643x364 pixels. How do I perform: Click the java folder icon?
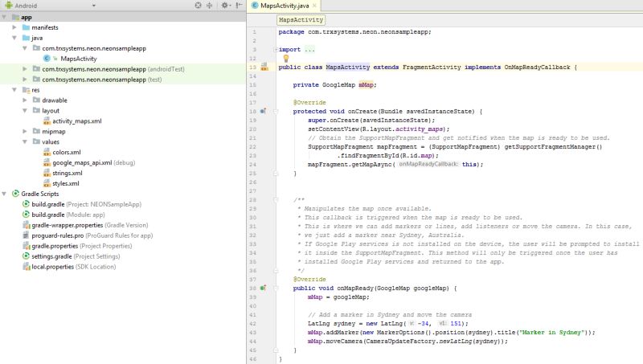pyautogui.click(x=26, y=38)
